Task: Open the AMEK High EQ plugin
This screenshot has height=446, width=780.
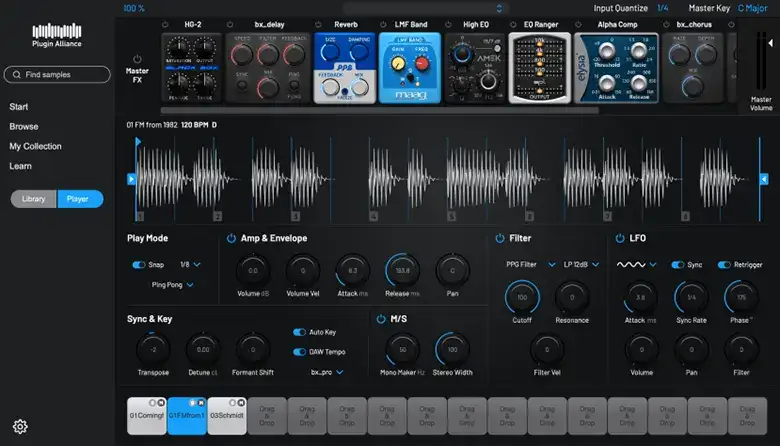Action: (475, 68)
